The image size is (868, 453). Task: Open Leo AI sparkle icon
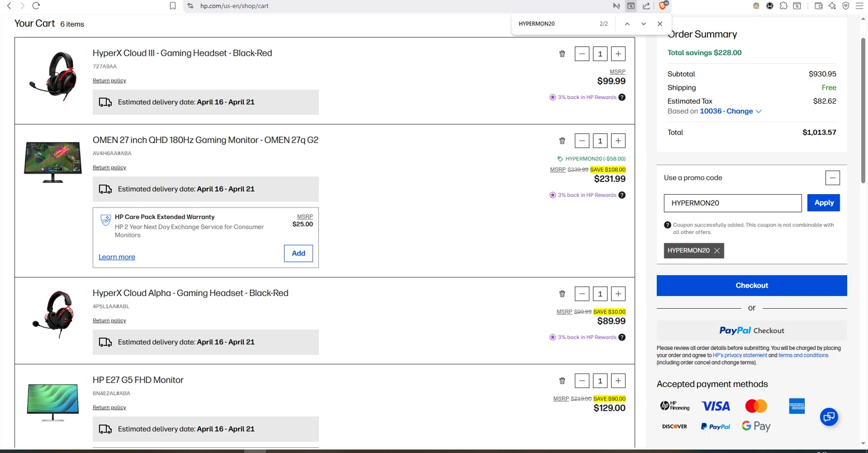[x=832, y=6]
